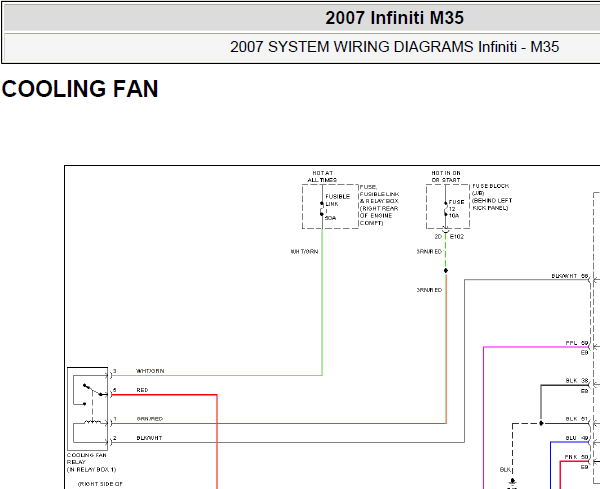The height and width of the screenshot is (489, 600).
Task: Click the fusible link symbol in dashed box
Action: (x=322, y=209)
